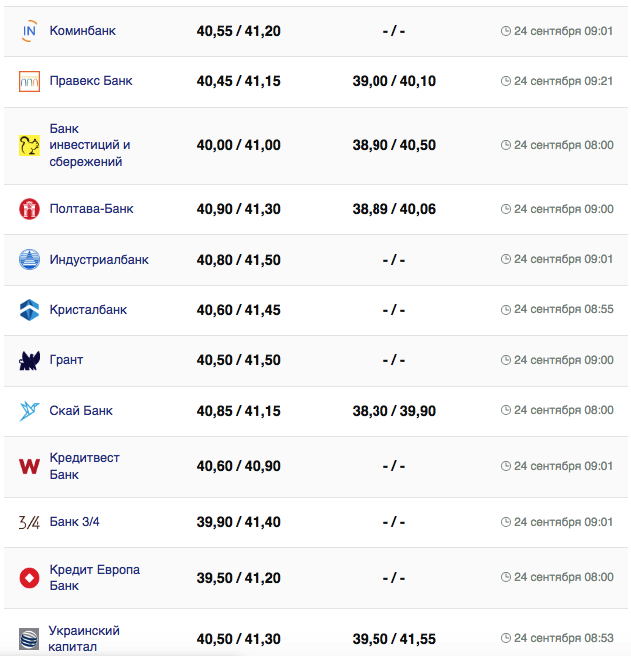Click the Грант rate 40,50 / 41,50

click(238, 360)
